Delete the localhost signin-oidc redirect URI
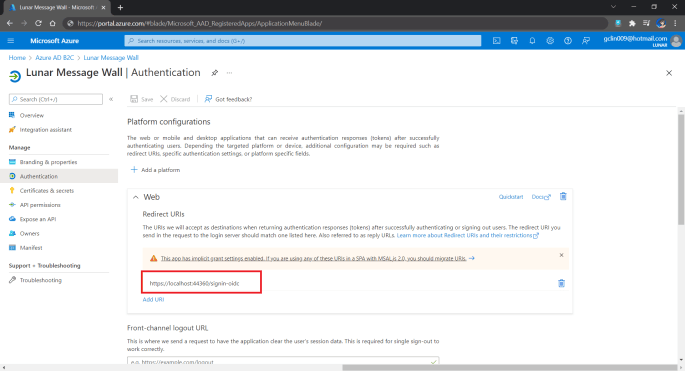 (561, 283)
